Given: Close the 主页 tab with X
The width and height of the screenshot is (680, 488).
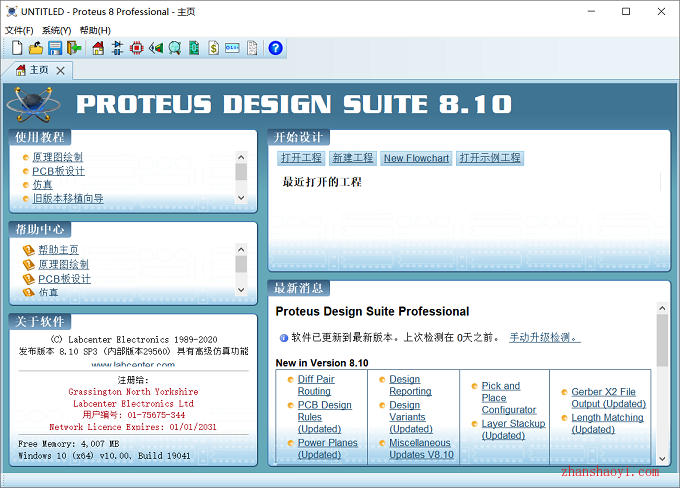Looking at the screenshot, I should pos(61,71).
